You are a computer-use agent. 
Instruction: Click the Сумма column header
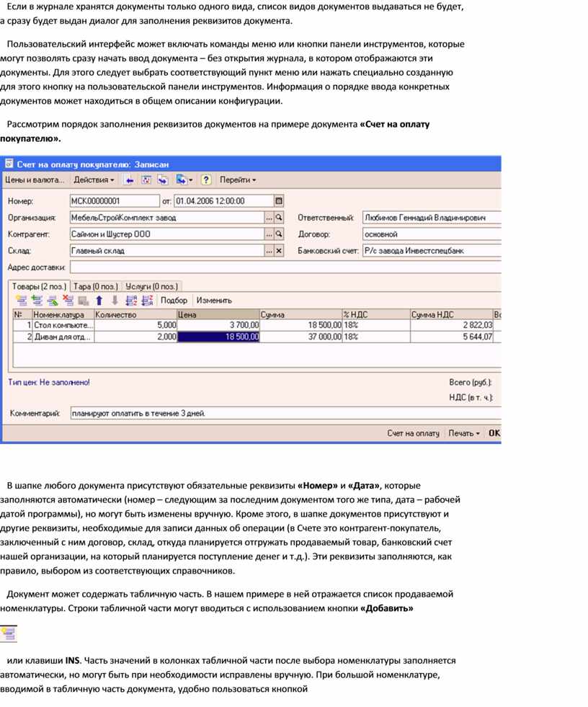[x=300, y=315]
